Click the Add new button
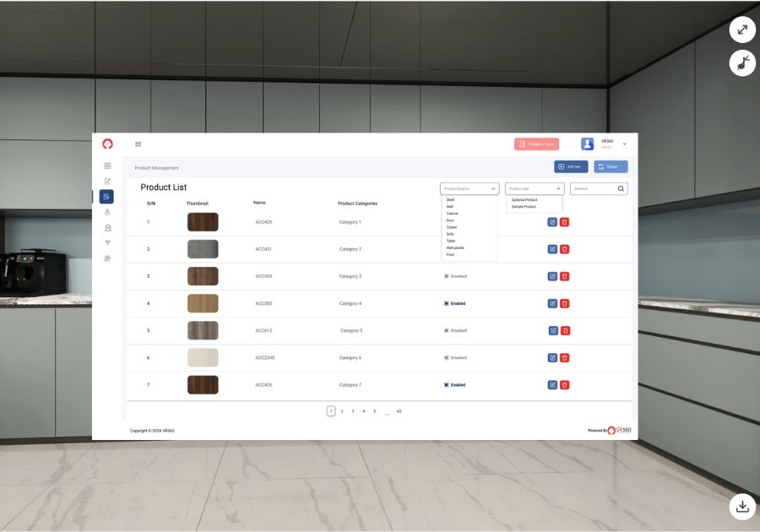This screenshot has width=760, height=532. [x=571, y=166]
